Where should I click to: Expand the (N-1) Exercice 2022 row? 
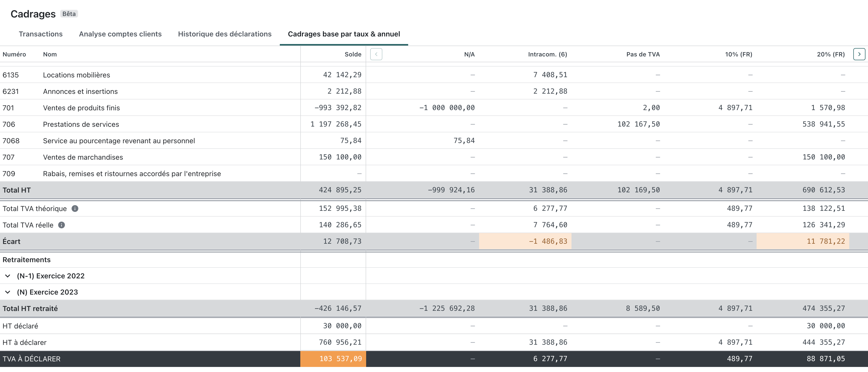[x=7, y=276]
